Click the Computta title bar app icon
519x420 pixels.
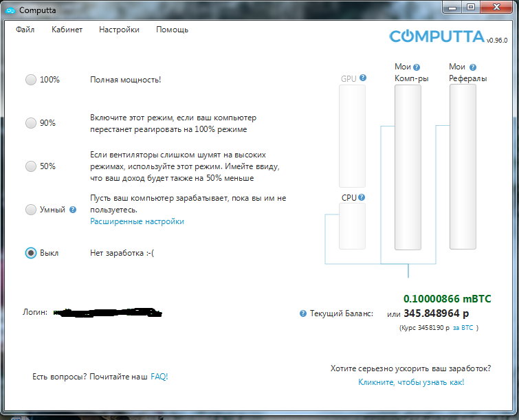click(10, 10)
